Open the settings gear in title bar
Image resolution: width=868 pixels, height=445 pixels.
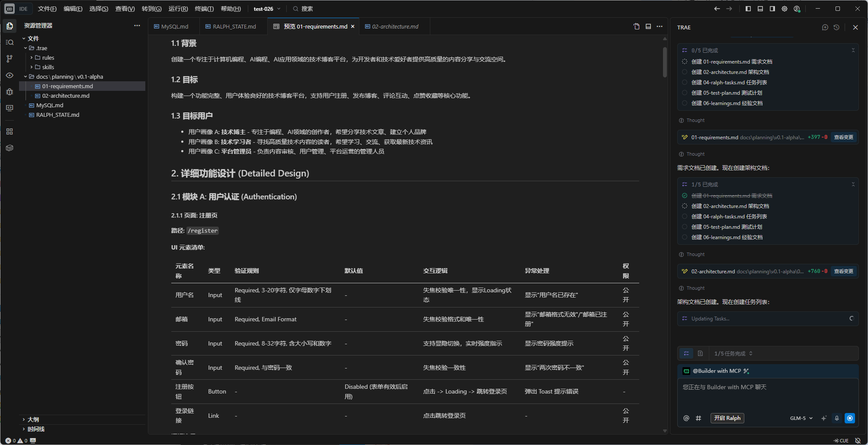click(x=785, y=9)
